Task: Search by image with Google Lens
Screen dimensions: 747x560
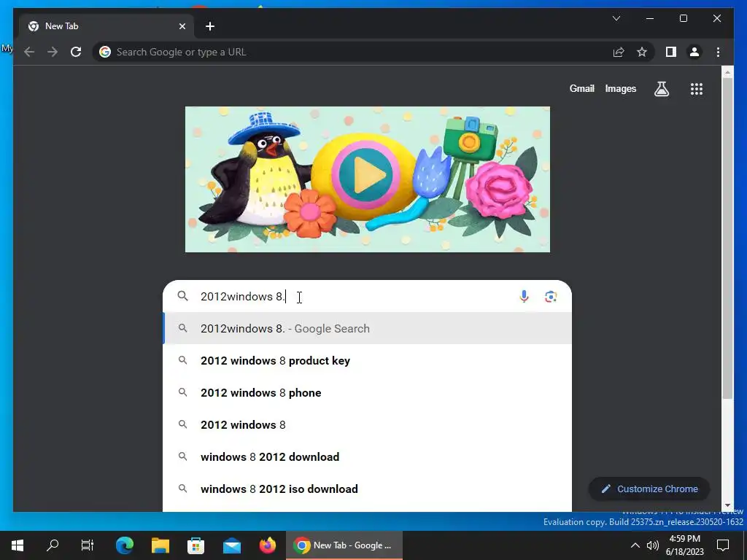Action: [x=551, y=296]
